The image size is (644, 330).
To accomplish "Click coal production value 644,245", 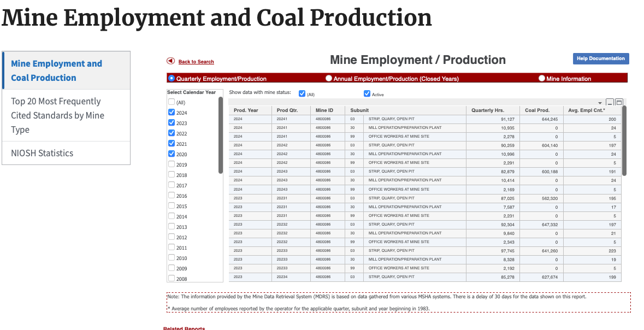I will point(550,119).
